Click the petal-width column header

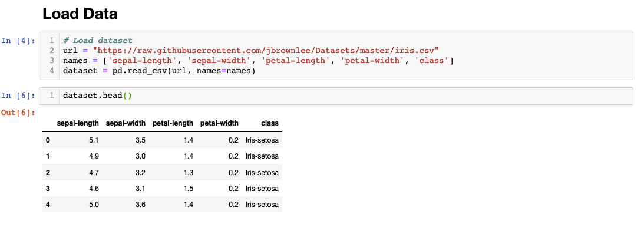[x=219, y=123]
